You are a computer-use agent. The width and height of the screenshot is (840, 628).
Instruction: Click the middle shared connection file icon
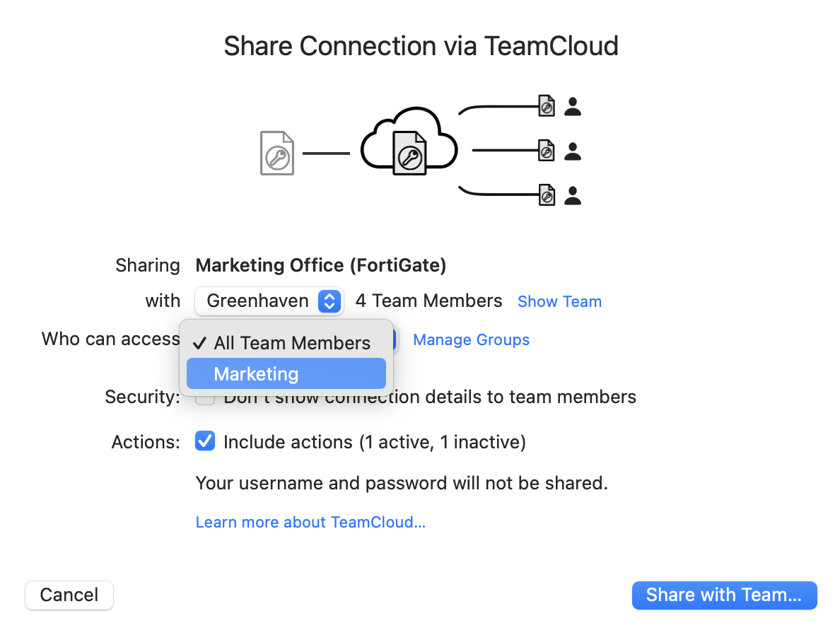tap(547, 150)
